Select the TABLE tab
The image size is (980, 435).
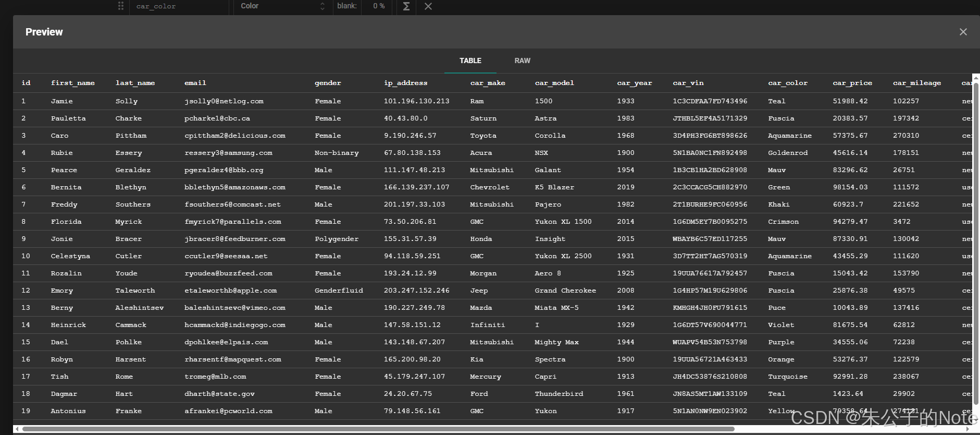(x=470, y=61)
